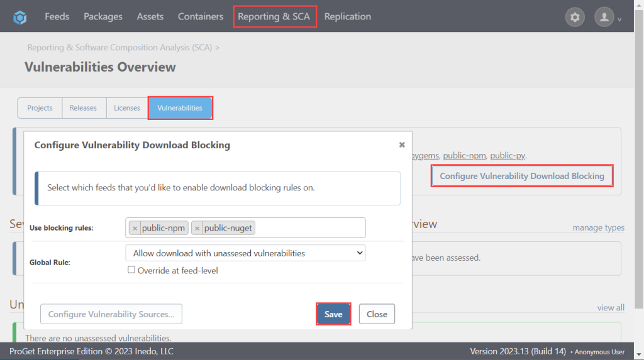Image resolution: width=644 pixels, height=360 pixels.
Task: Save the download blocking configuration
Action: click(333, 314)
